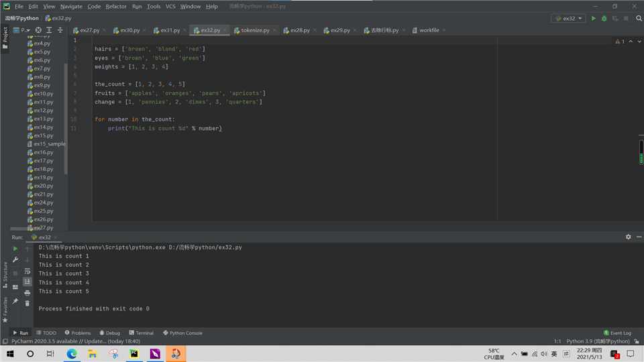The width and height of the screenshot is (644, 362).
Task: Expand all in the Project panel toolbar
Action: (49, 30)
